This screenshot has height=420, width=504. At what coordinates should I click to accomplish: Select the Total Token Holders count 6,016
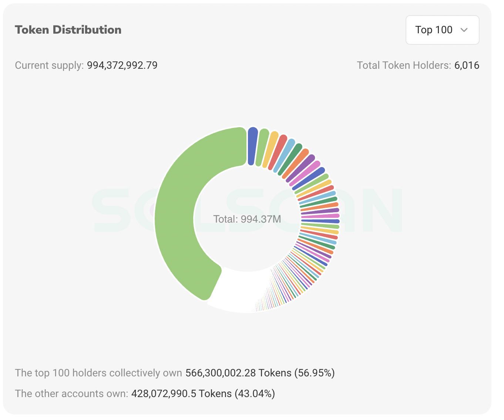pos(467,65)
